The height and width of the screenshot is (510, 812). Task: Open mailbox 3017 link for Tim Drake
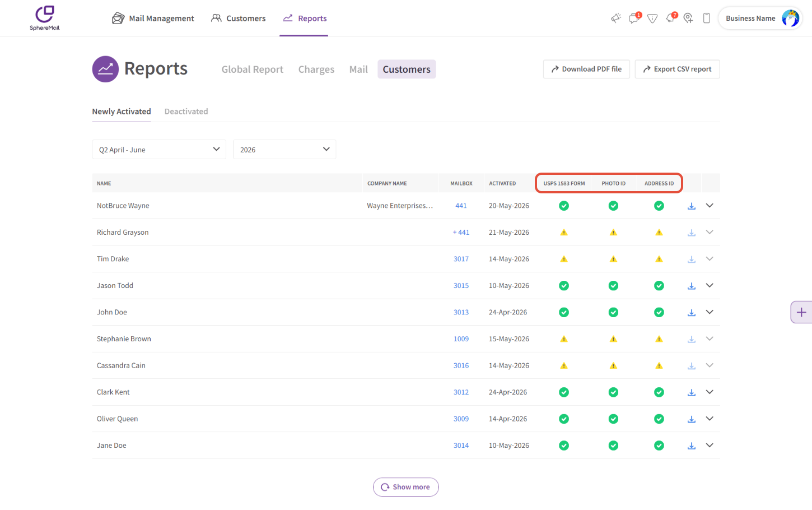click(461, 259)
